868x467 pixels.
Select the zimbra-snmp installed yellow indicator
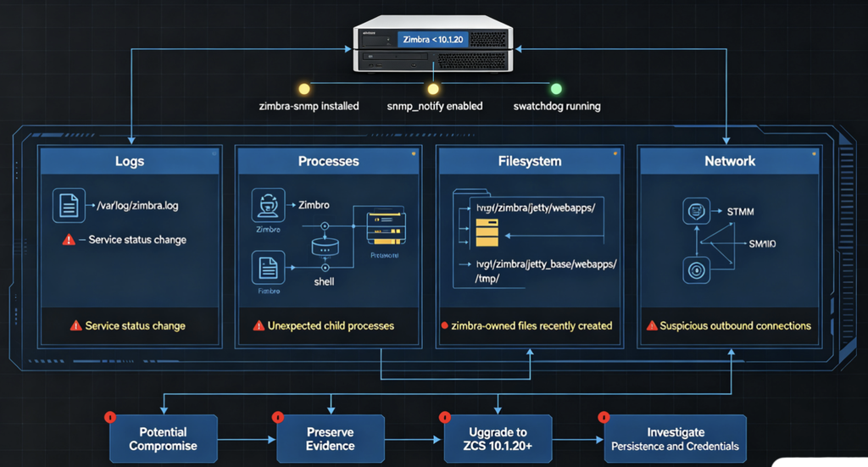pos(304,89)
